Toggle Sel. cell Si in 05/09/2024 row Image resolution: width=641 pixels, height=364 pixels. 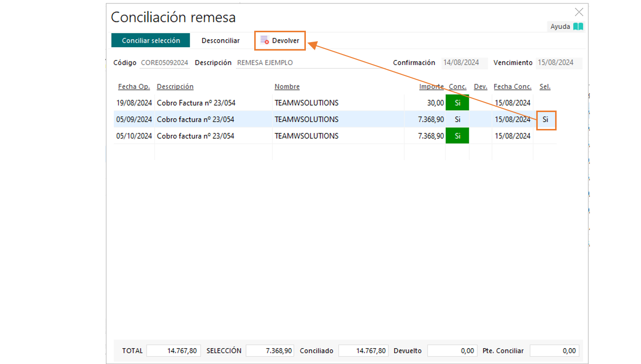546,120
